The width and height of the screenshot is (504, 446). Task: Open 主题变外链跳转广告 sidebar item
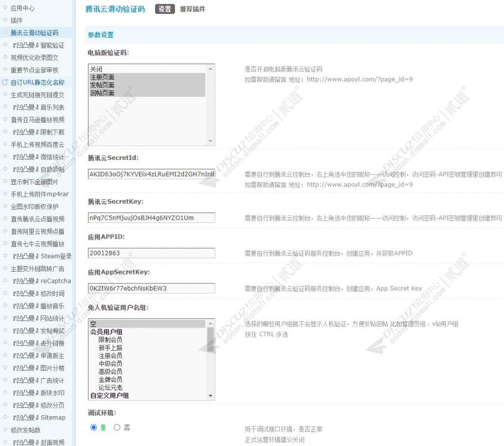tap(38, 269)
